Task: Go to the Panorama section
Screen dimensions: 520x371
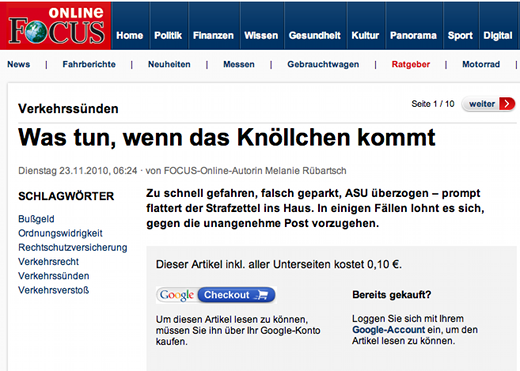Action: click(413, 35)
